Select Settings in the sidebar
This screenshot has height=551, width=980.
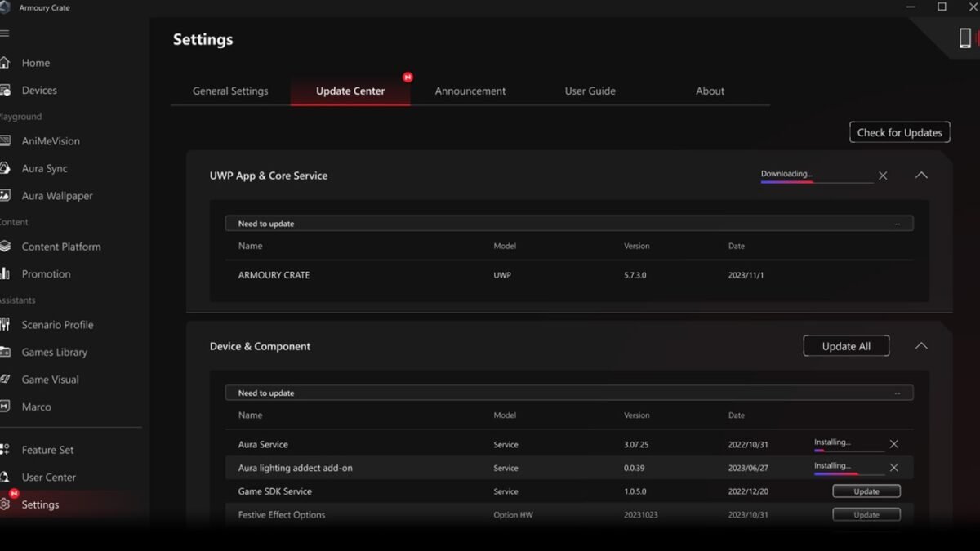pos(40,504)
